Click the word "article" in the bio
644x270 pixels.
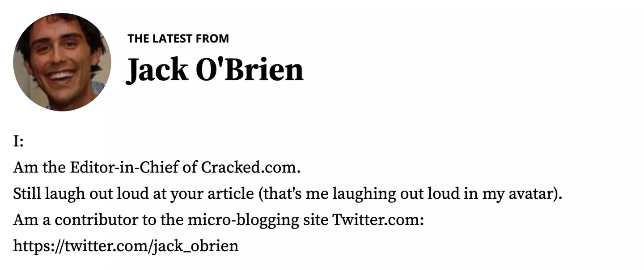point(231,194)
